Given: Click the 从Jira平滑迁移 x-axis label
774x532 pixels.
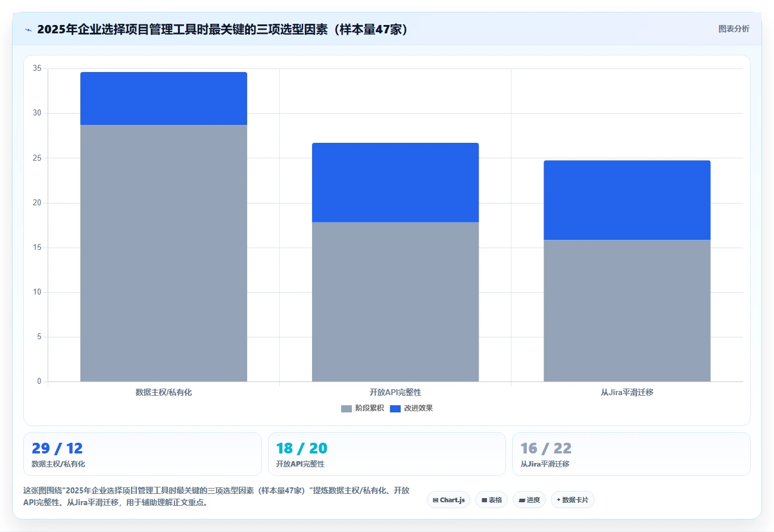Looking at the screenshot, I should 627,393.
